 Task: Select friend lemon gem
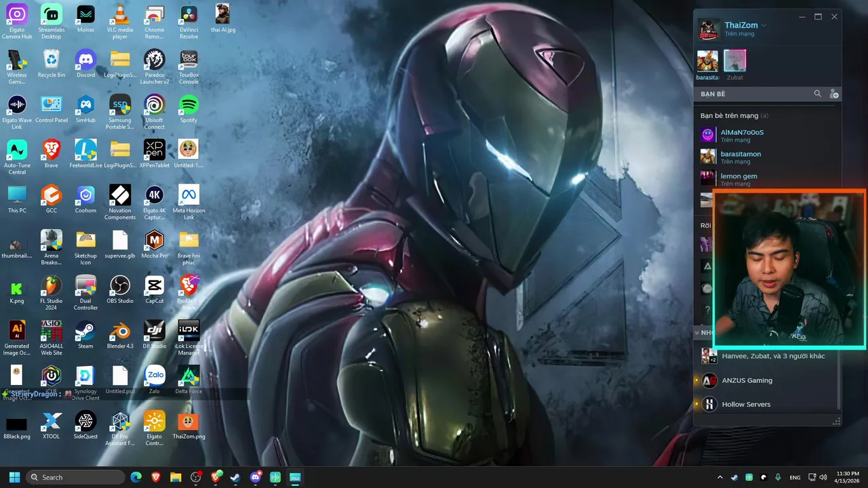[x=768, y=179]
